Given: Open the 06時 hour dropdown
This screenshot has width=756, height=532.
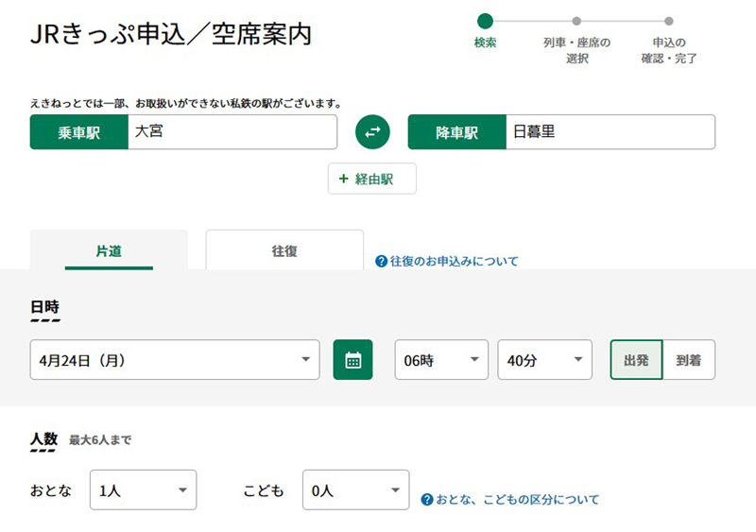Looking at the screenshot, I should coord(441,360).
